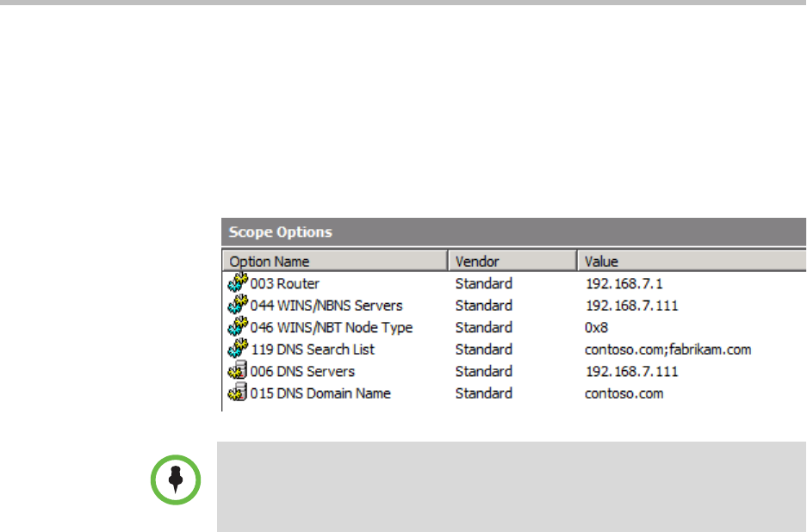Click the 006 DNS Servers server icon

(x=238, y=371)
